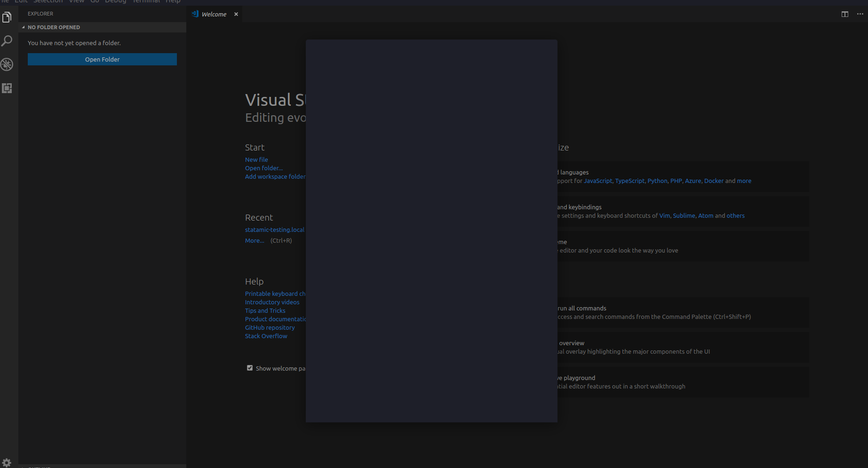The height and width of the screenshot is (468, 868).
Task: Uncheck Show welcome page on startup
Action: 249,367
